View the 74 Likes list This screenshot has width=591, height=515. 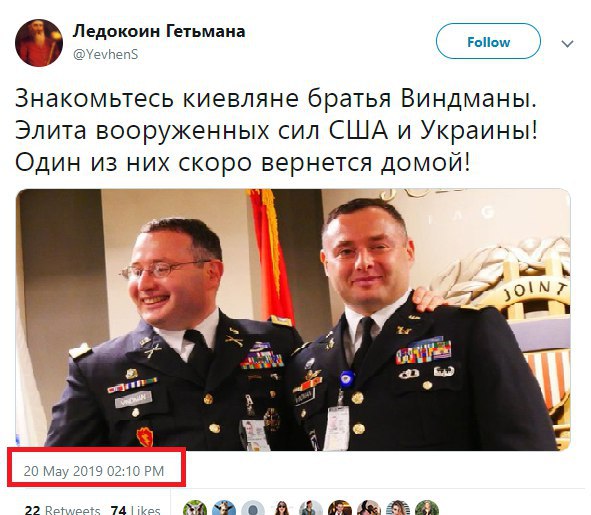(135, 510)
